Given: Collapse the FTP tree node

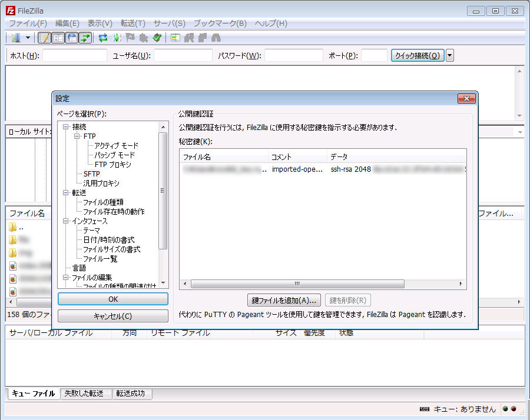Looking at the screenshot, I should [77, 136].
